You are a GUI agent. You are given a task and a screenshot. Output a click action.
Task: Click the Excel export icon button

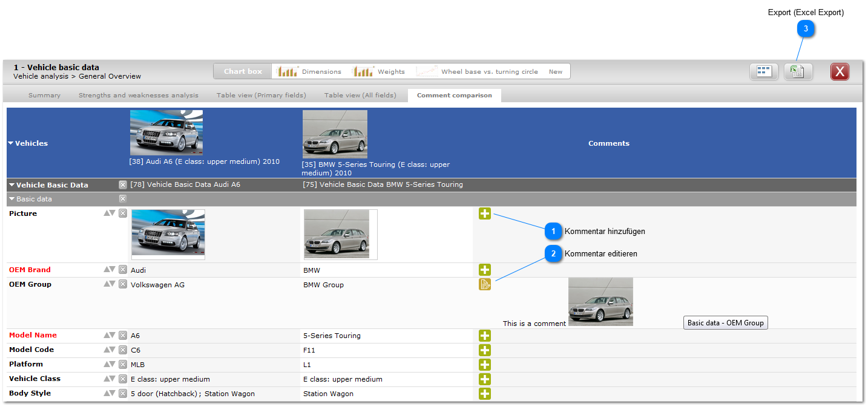coord(798,72)
